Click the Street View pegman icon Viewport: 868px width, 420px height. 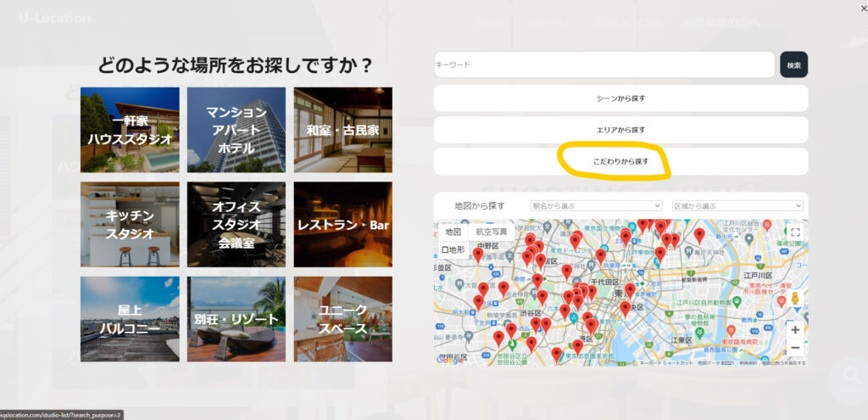click(795, 299)
